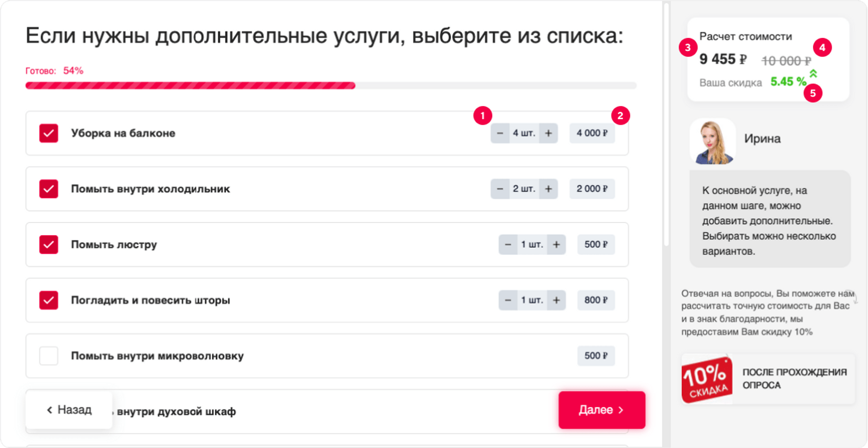The width and height of the screenshot is (868, 448).
Task: Click Irina's consultant avatar photo
Action: click(x=713, y=142)
